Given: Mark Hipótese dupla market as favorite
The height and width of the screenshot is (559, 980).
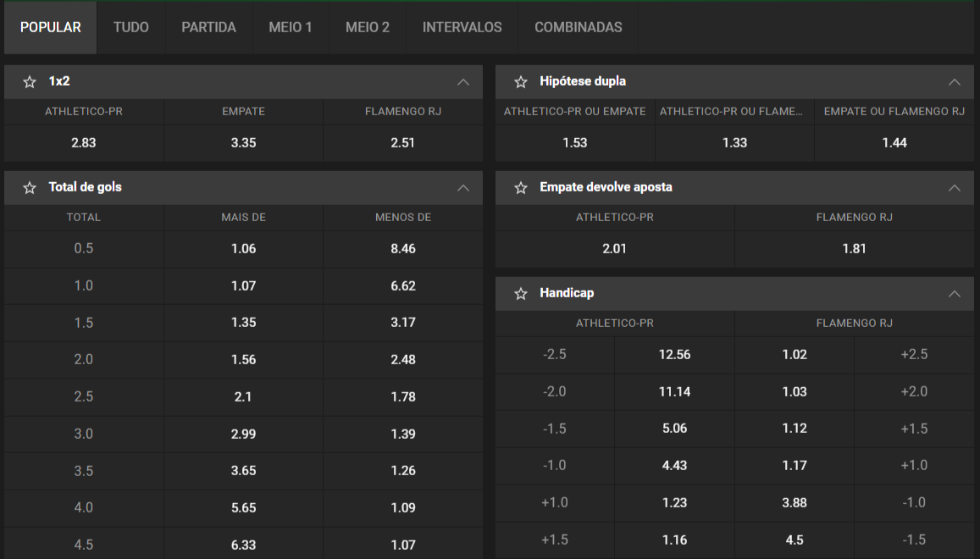Looking at the screenshot, I should 521,82.
